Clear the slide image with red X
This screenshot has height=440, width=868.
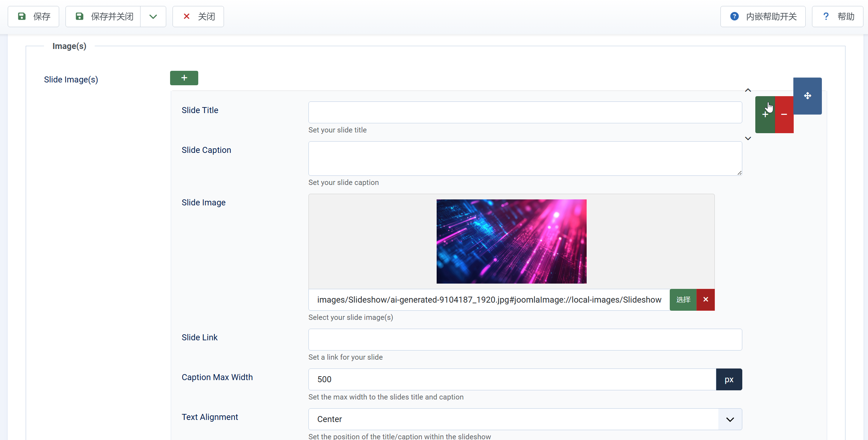pos(705,299)
